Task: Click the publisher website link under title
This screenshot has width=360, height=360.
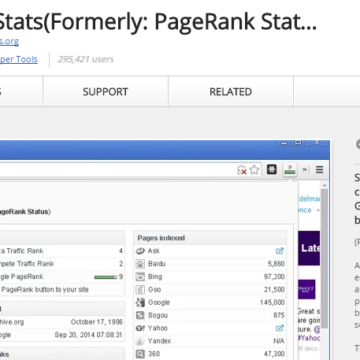Action: (x=9, y=42)
